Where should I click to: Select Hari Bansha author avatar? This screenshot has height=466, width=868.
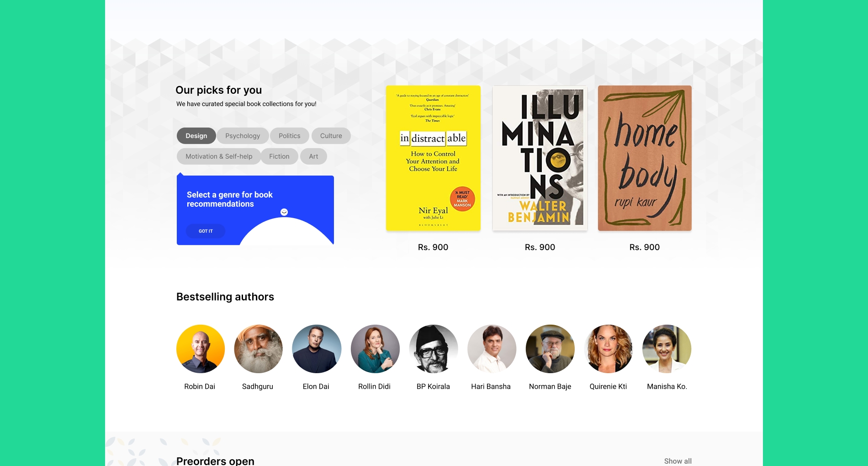(492, 349)
